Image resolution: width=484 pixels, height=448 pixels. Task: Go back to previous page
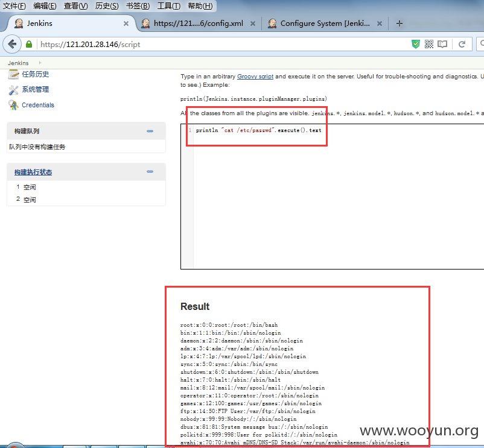tap(12, 45)
